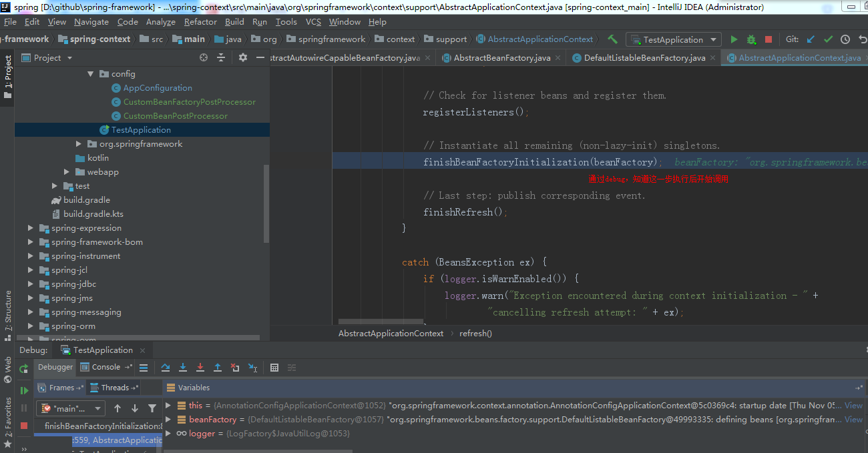Resume program with the green debug arrow
The height and width of the screenshot is (453, 868).
click(24, 390)
